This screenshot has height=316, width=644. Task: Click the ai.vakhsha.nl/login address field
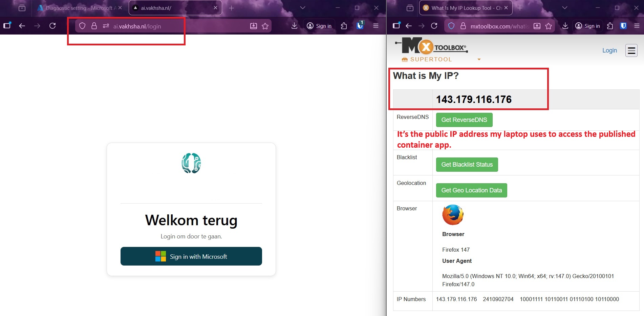point(169,26)
